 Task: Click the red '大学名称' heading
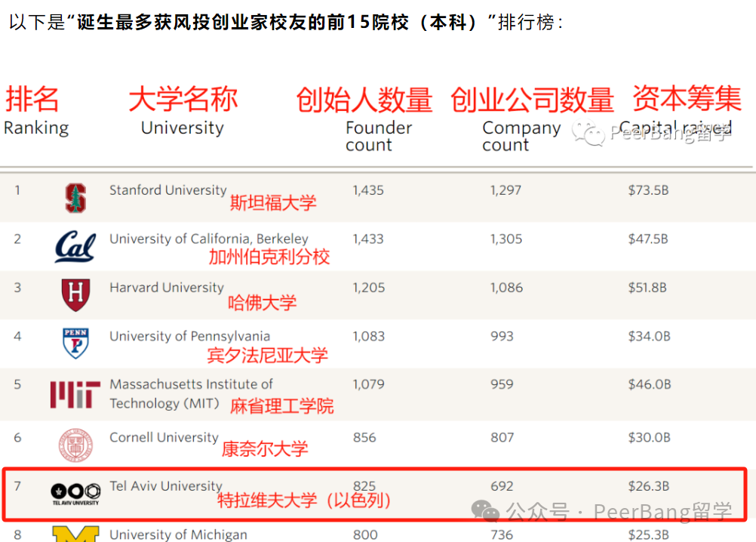tap(183, 99)
